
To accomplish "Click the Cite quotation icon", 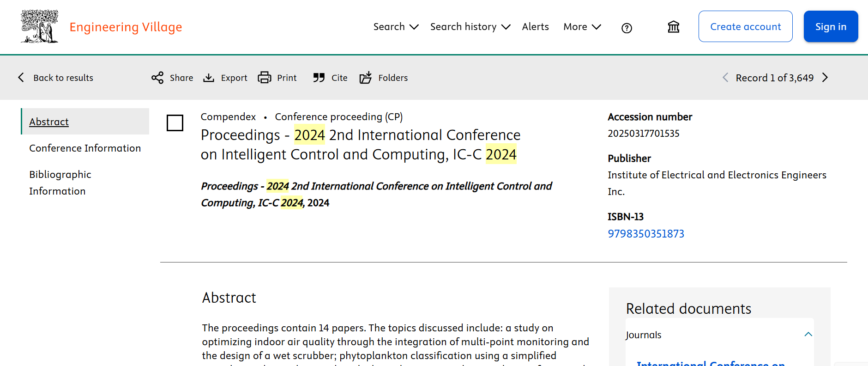I will pos(319,78).
